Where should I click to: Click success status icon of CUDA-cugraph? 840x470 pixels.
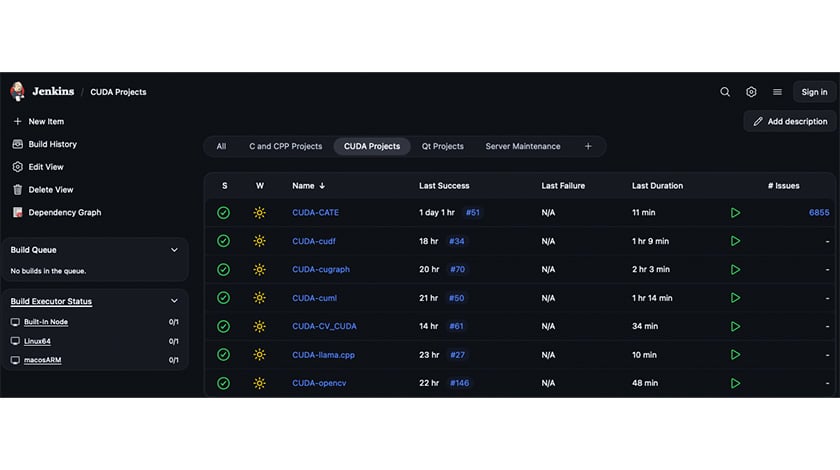(223, 269)
